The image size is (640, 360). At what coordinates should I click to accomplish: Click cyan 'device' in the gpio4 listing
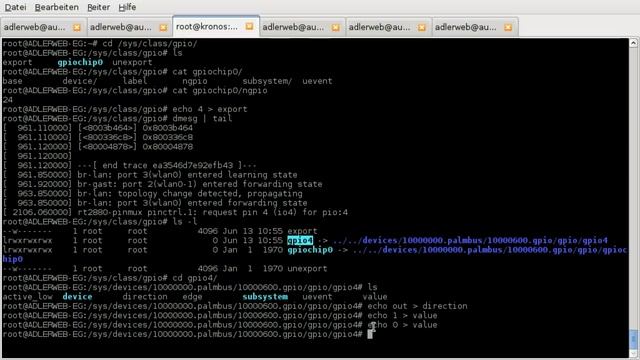click(x=77, y=297)
